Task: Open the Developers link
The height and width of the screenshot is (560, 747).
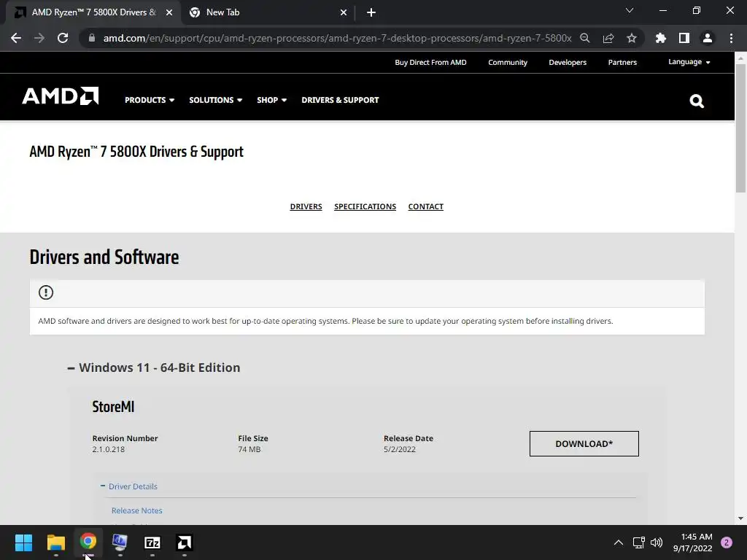Action: point(568,63)
